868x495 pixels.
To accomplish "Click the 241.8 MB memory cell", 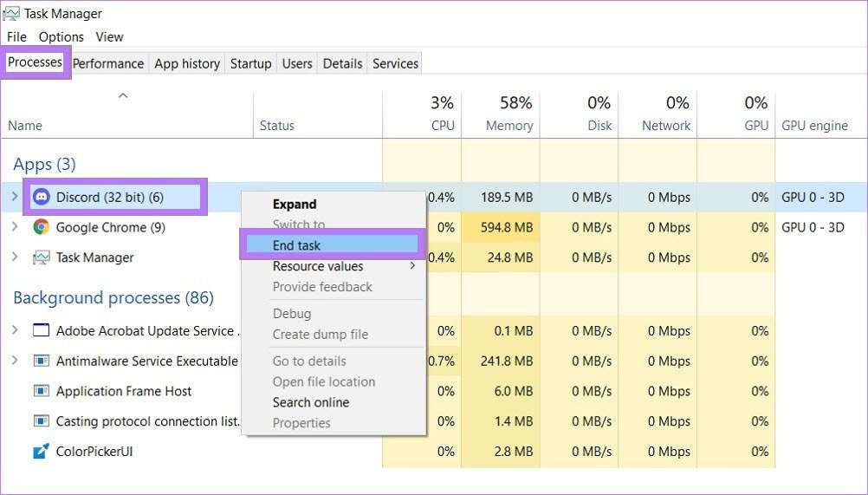I will pos(501,361).
